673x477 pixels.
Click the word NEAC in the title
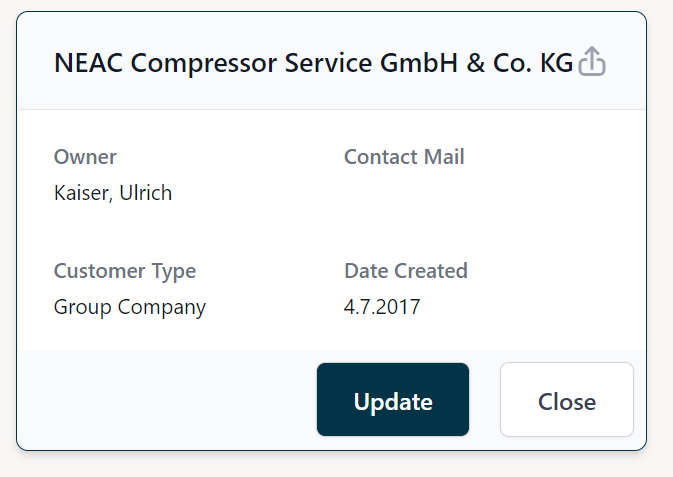click(88, 63)
